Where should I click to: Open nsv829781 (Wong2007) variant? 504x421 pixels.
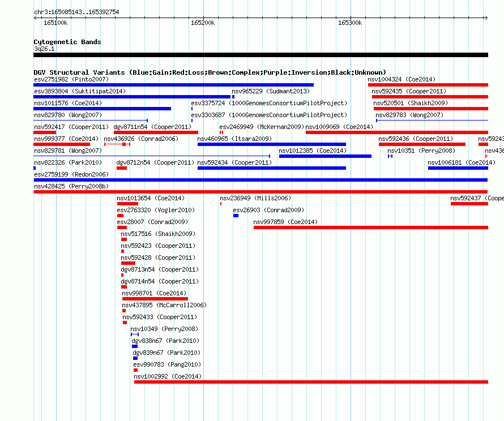pos(68,151)
